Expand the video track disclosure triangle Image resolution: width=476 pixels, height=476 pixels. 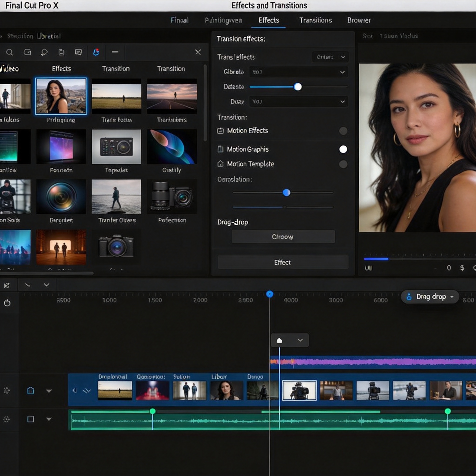point(49,391)
